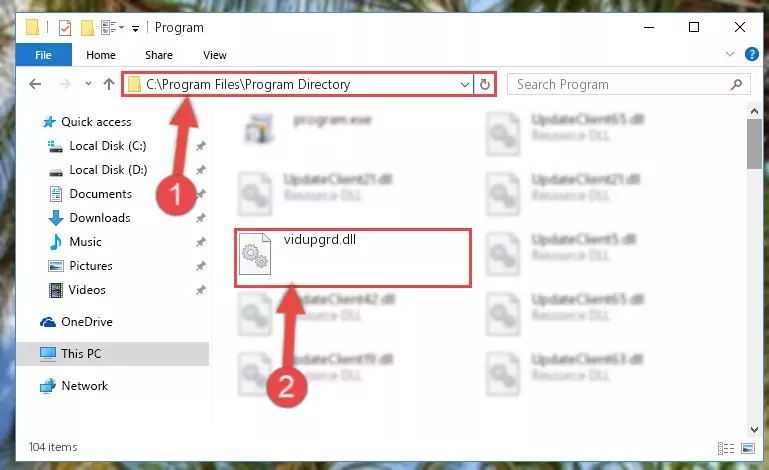Click the Properties icon in title bar
The width and height of the screenshot is (769, 470).
pos(65,27)
